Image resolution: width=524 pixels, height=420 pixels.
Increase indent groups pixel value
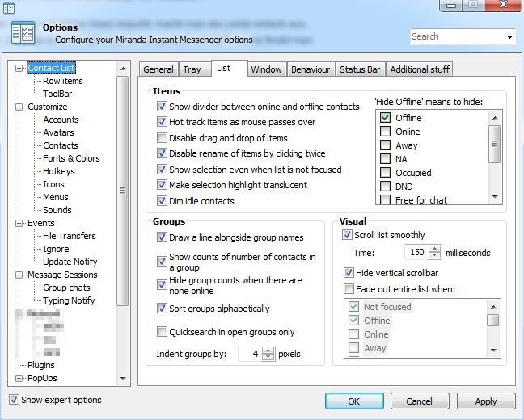tap(268, 351)
